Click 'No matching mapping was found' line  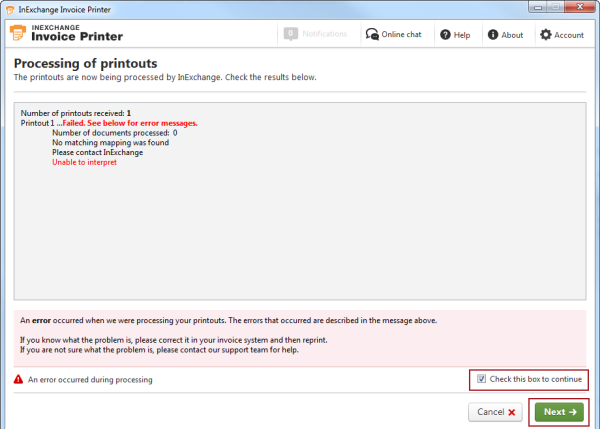(x=110, y=143)
